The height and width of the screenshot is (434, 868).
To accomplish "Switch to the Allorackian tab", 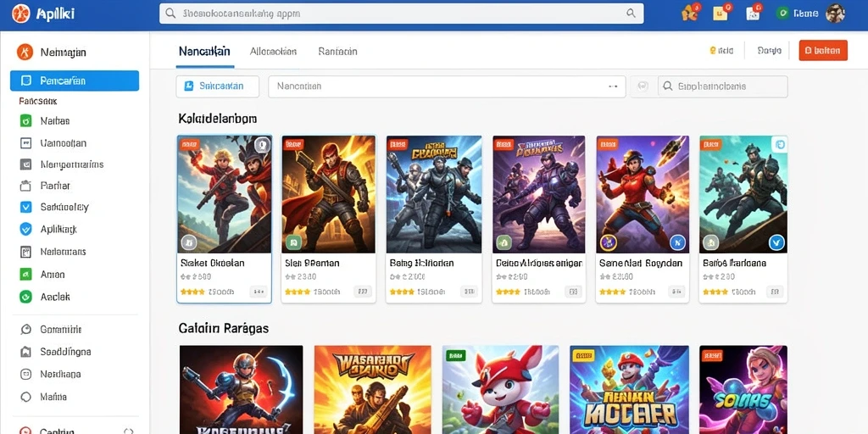I will tap(273, 52).
